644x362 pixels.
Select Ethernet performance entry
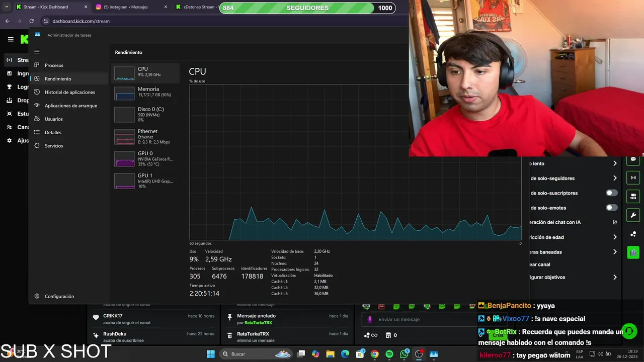(145, 136)
